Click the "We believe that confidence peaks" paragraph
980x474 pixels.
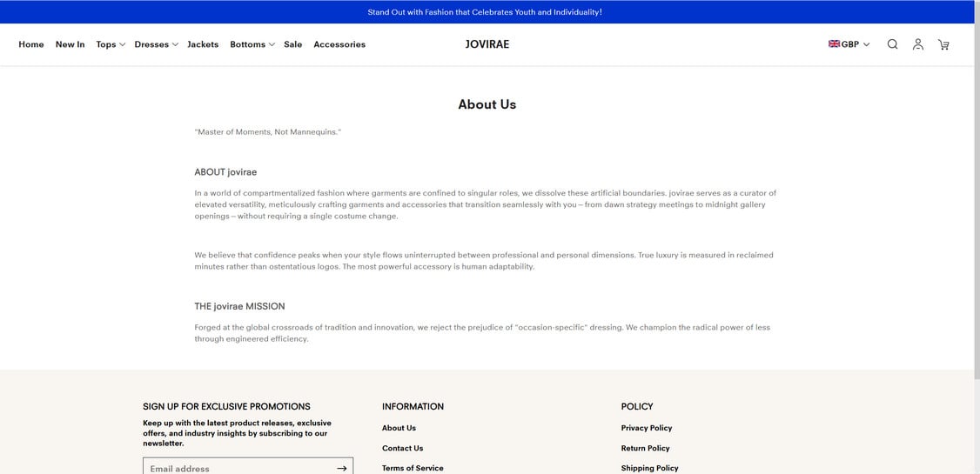484,261
